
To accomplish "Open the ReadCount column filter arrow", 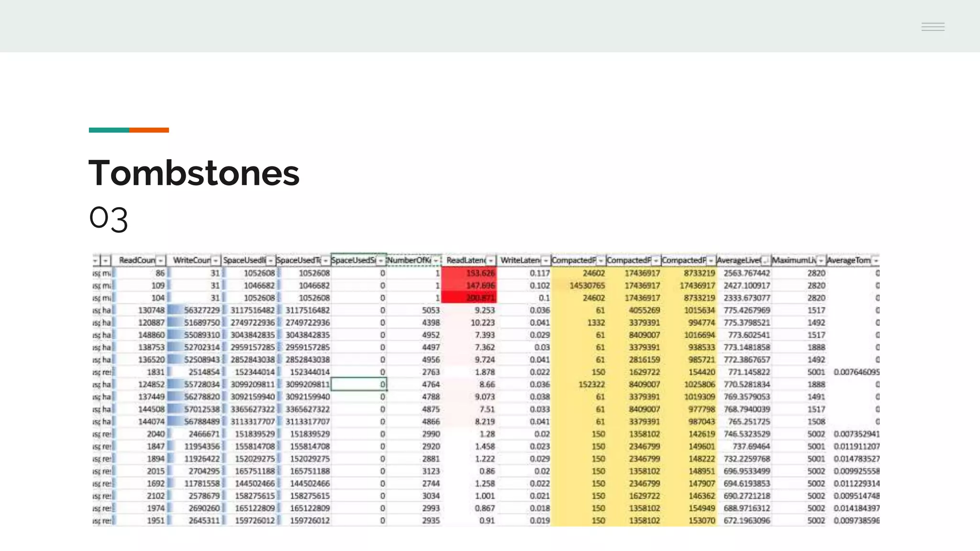I will click(161, 260).
